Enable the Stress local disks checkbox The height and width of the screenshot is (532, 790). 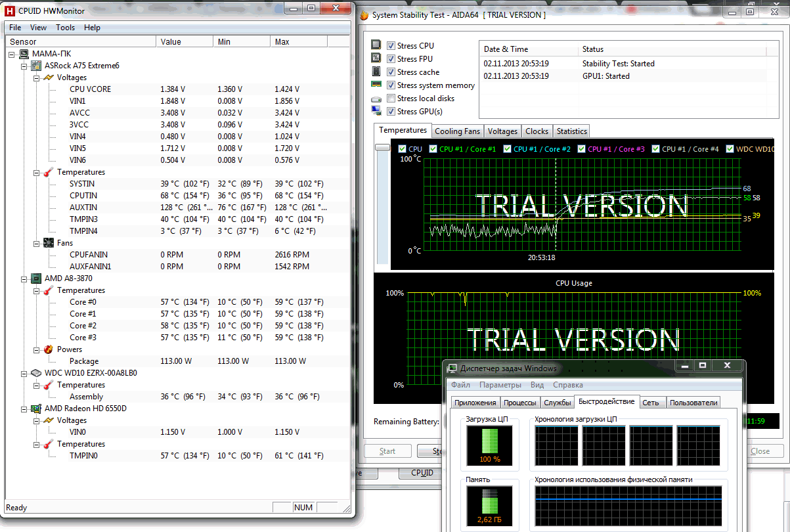point(391,99)
